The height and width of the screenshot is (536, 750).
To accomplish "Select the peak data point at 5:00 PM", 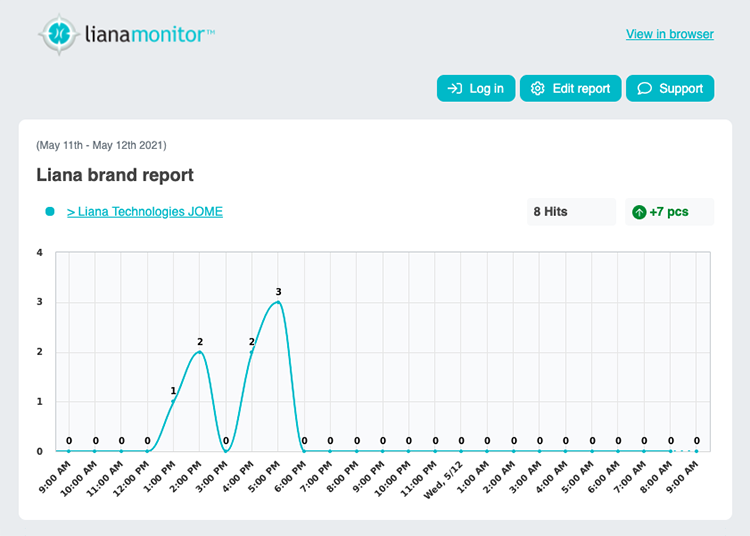I will point(278,302).
